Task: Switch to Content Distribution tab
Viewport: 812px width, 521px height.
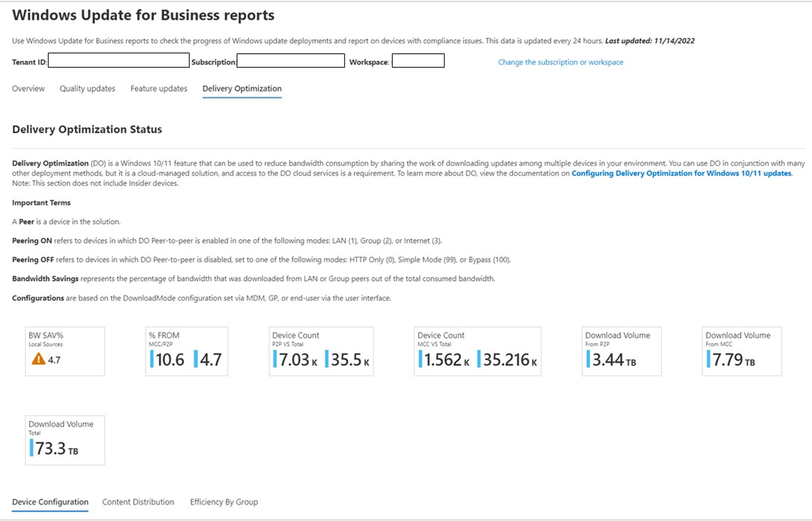Action: [138, 502]
